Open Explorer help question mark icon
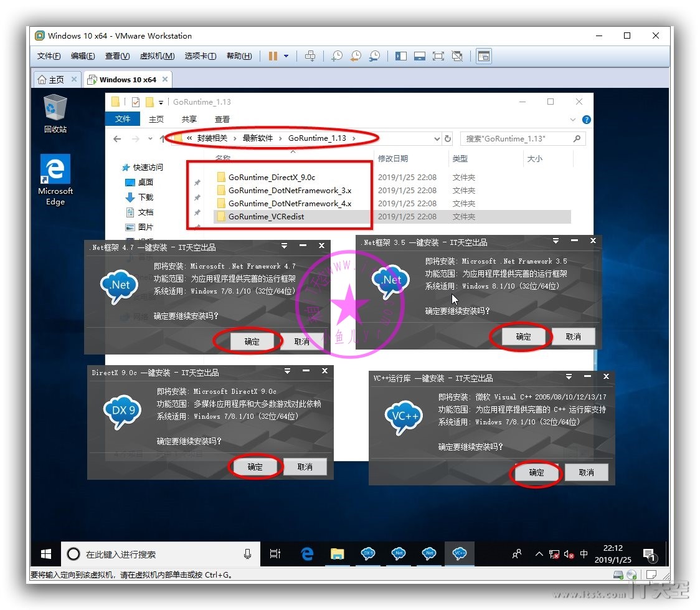 [x=587, y=120]
